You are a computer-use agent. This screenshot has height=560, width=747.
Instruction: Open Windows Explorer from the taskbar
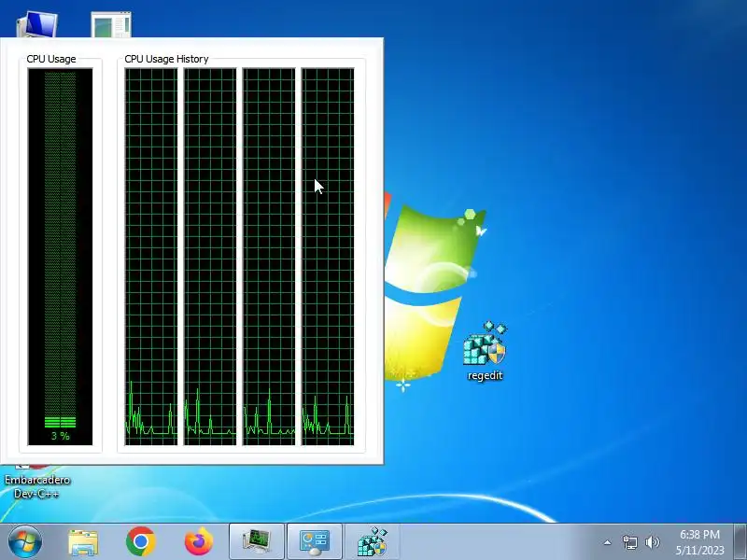83,542
